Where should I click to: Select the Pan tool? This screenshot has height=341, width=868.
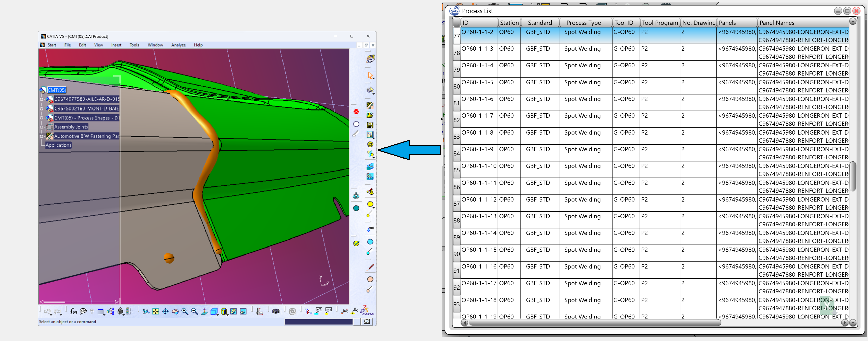point(165,311)
